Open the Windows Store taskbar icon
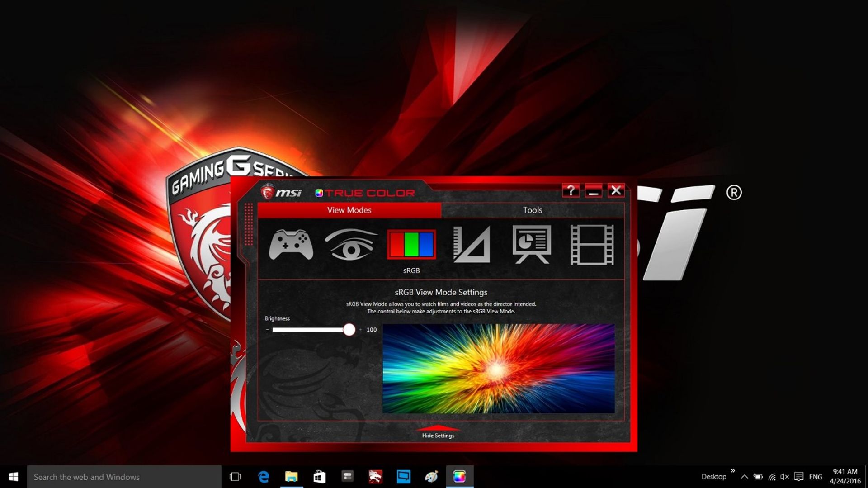The height and width of the screenshot is (488, 868). coord(320,477)
